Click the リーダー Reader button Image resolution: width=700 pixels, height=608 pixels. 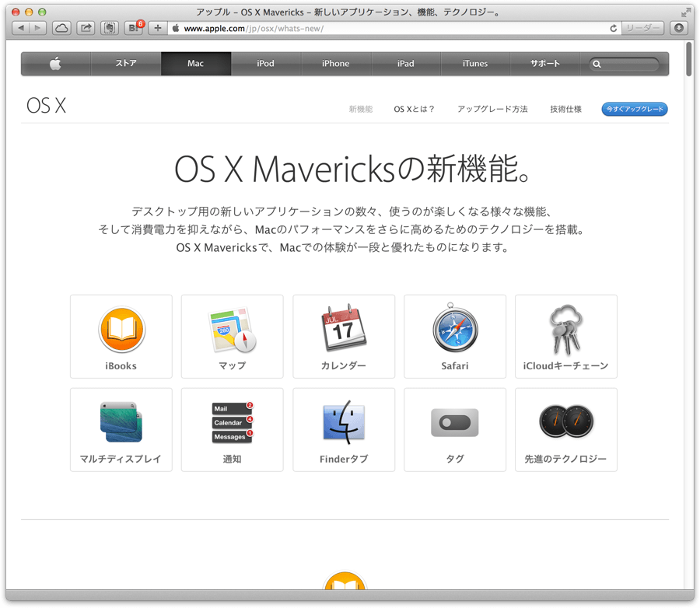(642, 28)
